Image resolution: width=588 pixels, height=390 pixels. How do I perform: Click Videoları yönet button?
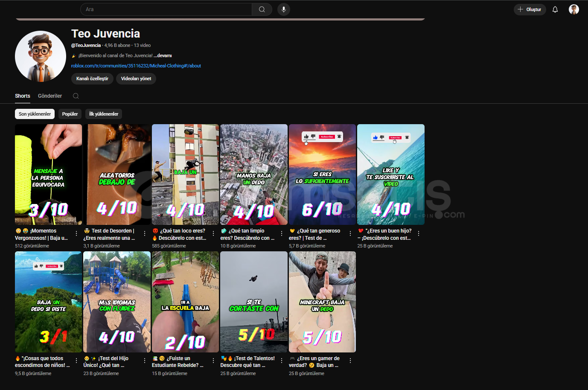[136, 79]
